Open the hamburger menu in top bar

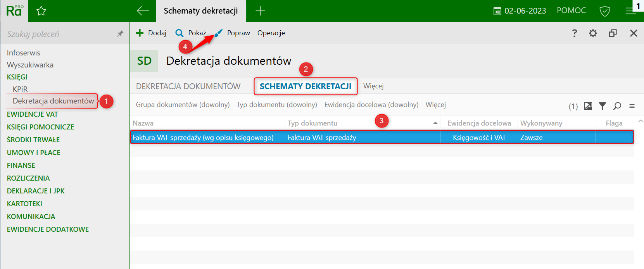[x=631, y=11]
